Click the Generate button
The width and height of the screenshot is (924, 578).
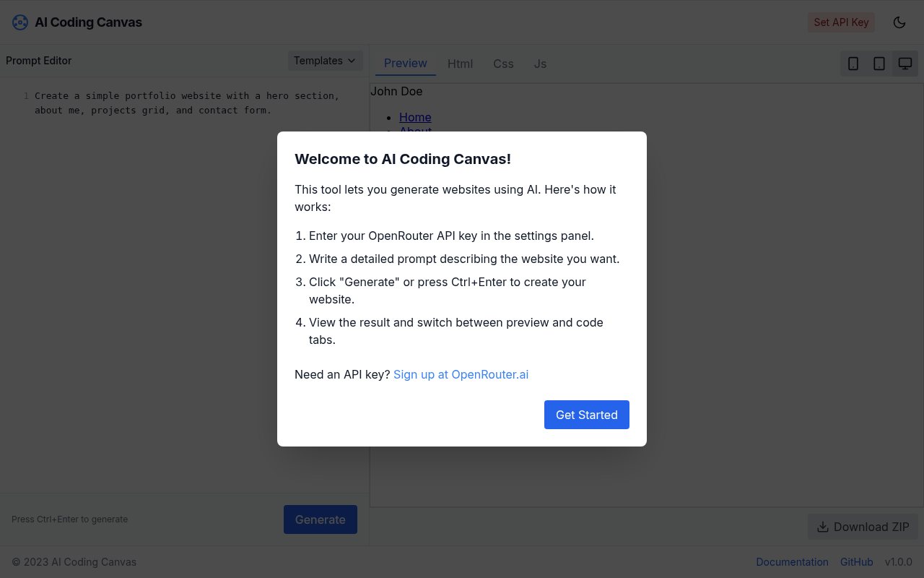click(320, 519)
